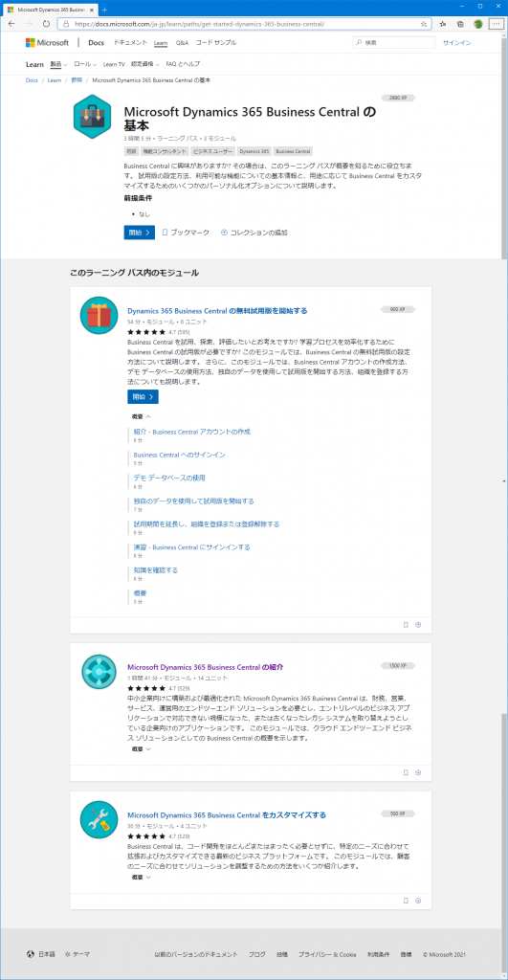Open the 知識を確認する unit
The height and width of the screenshot is (980, 508).
pyautogui.click(x=156, y=570)
